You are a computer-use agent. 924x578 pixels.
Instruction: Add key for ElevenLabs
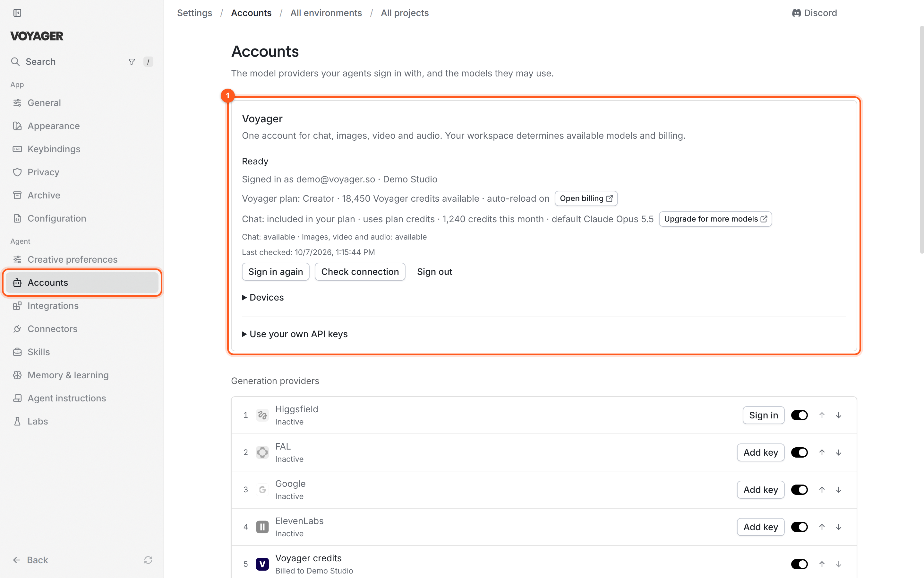(x=761, y=527)
